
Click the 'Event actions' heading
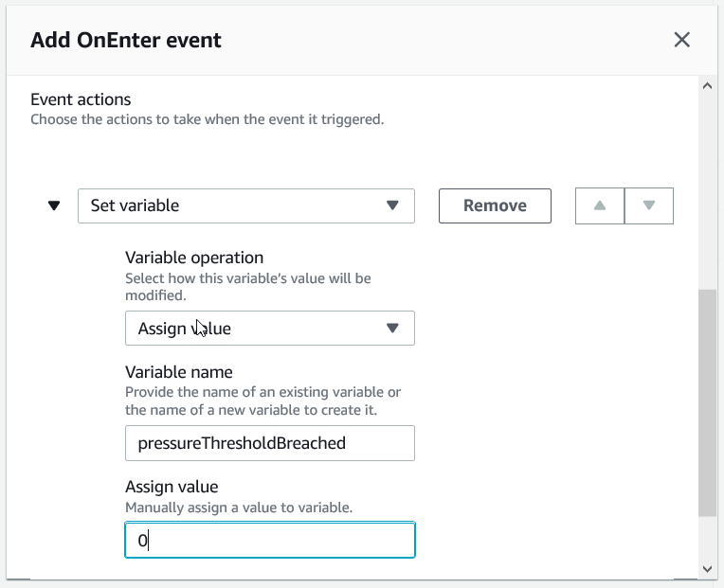click(x=81, y=99)
